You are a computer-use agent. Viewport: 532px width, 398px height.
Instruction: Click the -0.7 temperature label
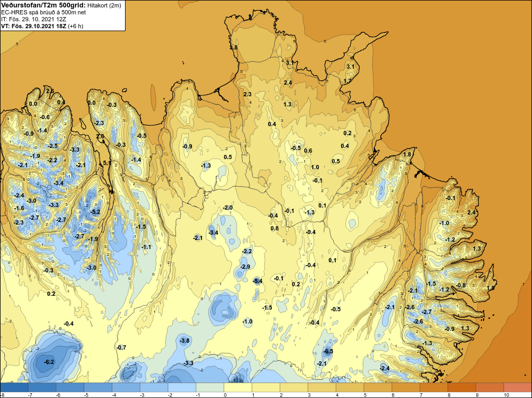(121, 347)
